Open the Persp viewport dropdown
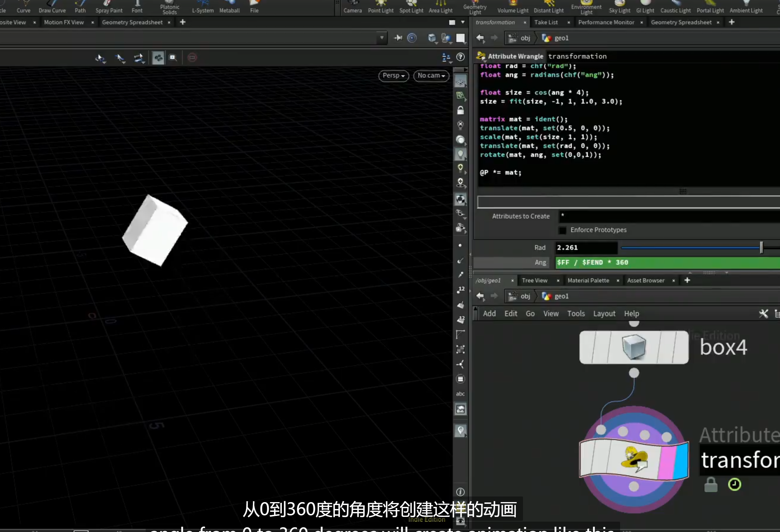This screenshot has height=532, width=780. tap(393, 75)
